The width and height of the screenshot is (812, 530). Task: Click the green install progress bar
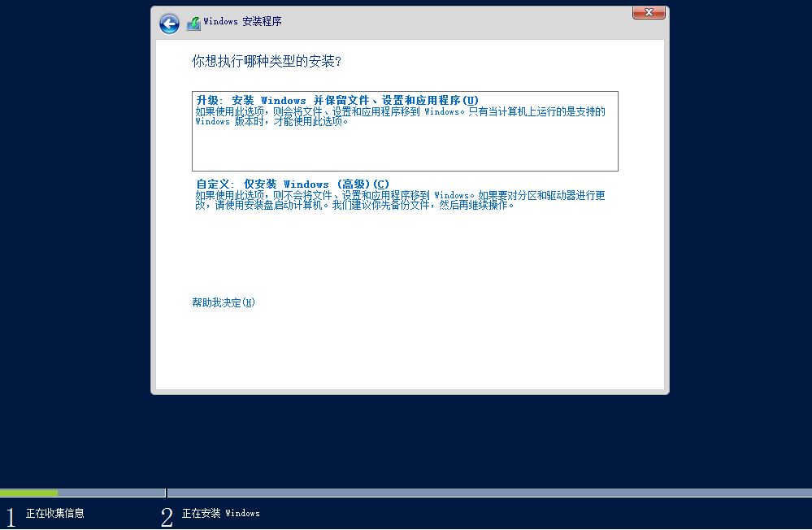tap(29, 493)
